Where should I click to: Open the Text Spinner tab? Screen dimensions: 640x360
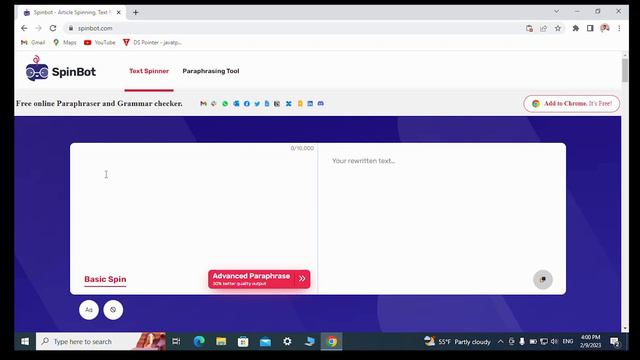pos(149,71)
